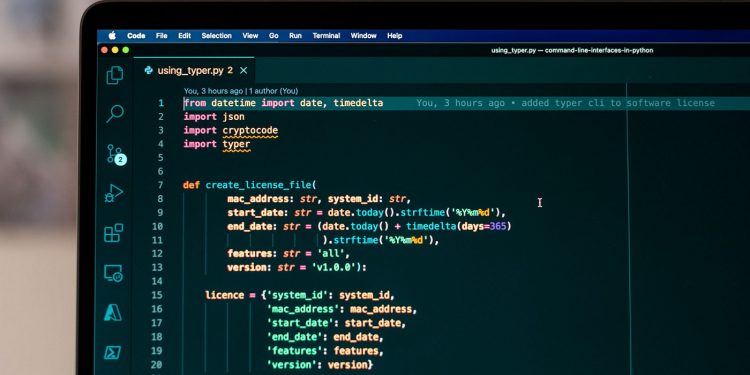750x375 pixels.
Task: Click 'start_date' parameter on line 9
Action: (x=255, y=213)
